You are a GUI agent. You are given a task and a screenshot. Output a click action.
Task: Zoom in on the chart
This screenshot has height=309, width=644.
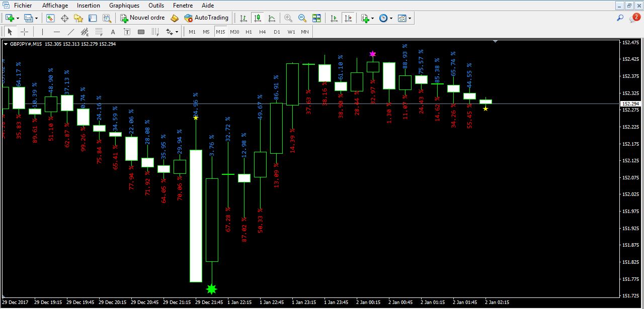(288, 18)
